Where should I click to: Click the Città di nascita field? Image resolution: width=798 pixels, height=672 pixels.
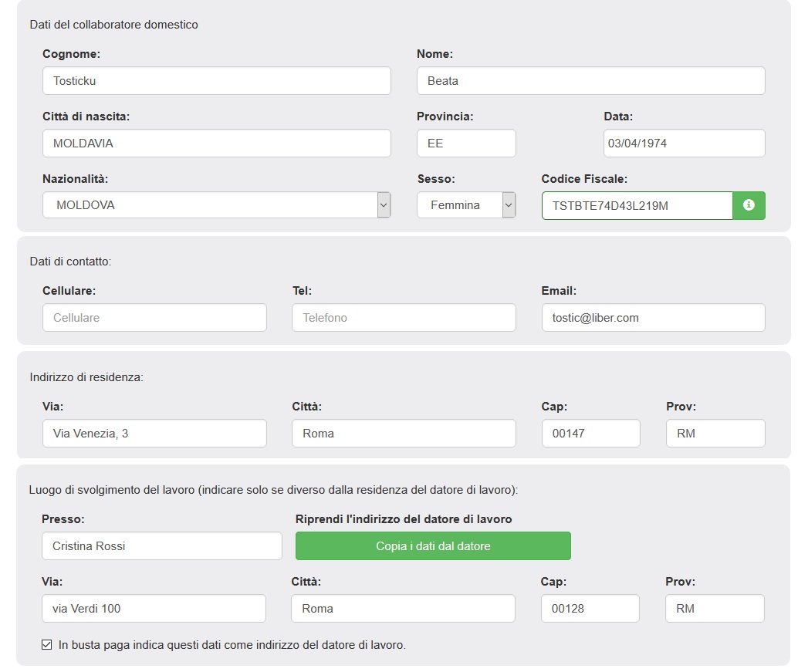pyautogui.click(x=216, y=144)
